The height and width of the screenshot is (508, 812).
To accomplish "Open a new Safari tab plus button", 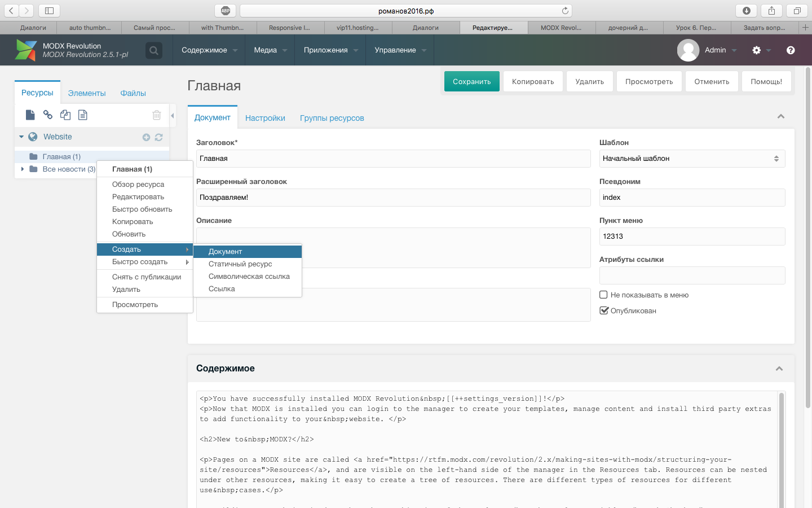I will [x=805, y=27].
